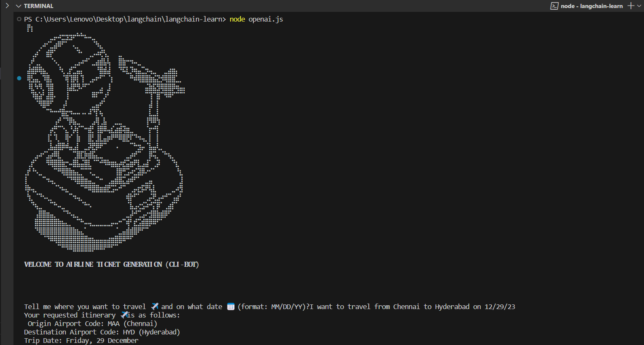The height and width of the screenshot is (345, 644).
Task: Collapse the TERMINAL section with its down chevron
Action: (18, 6)
